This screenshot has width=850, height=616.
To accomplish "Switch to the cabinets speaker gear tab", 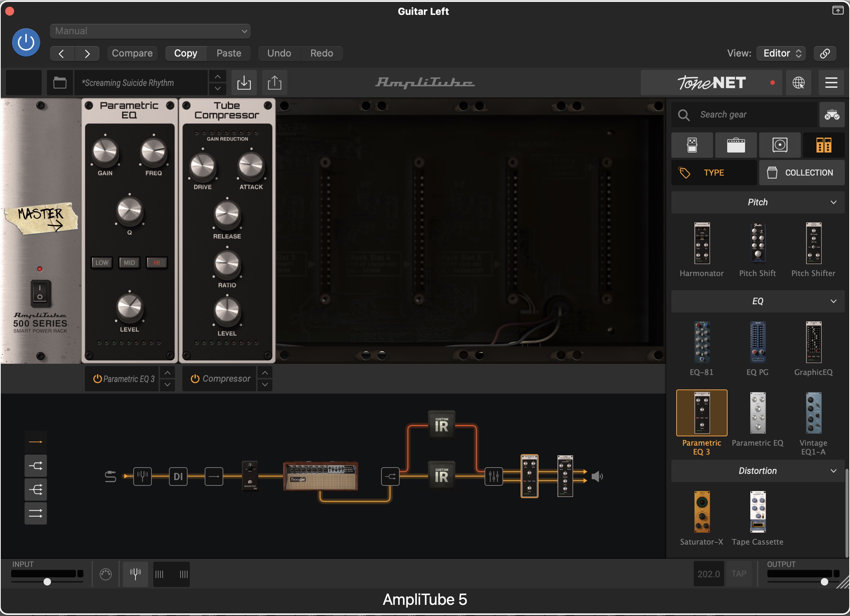I will (780, 145).
